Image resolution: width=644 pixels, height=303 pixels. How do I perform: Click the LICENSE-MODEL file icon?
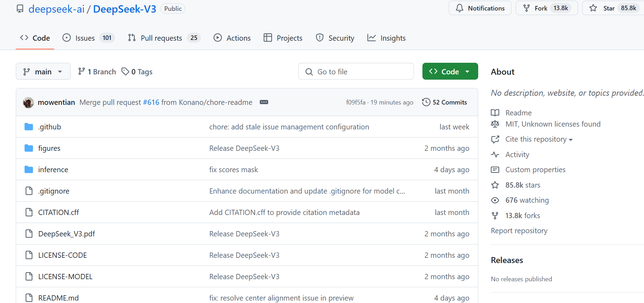pos(29,276)
